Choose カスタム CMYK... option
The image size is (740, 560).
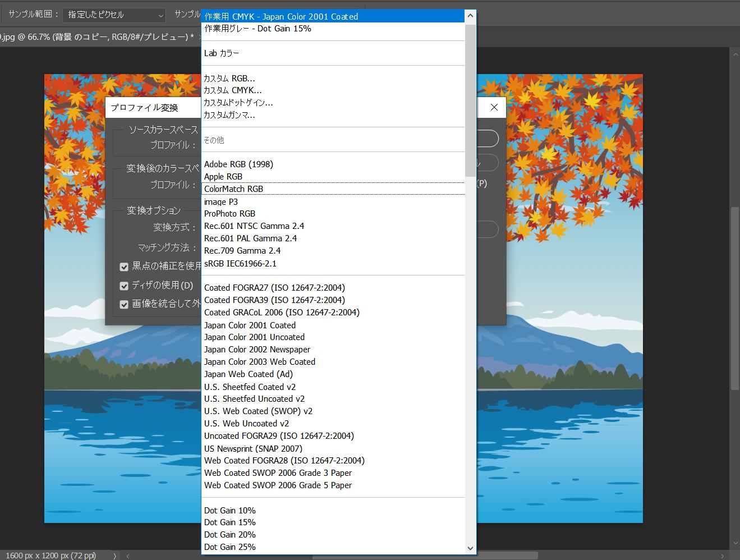click(x=232, y=90)
